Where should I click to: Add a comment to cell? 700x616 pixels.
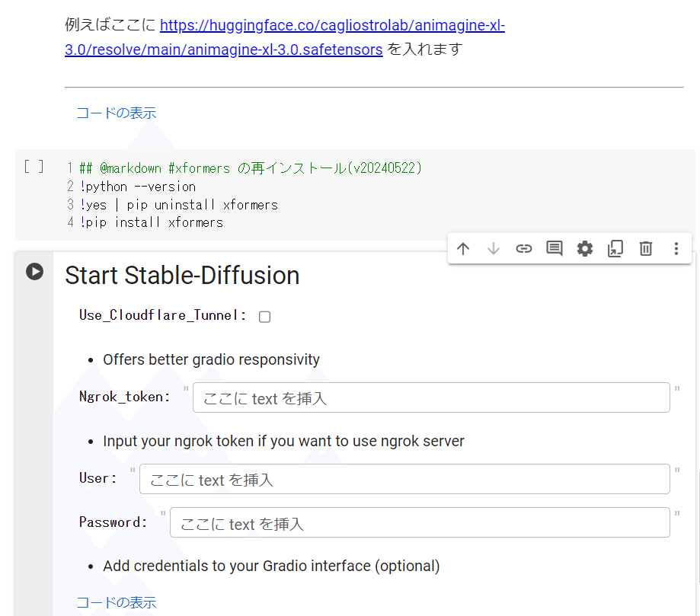(x=555, y=249)
